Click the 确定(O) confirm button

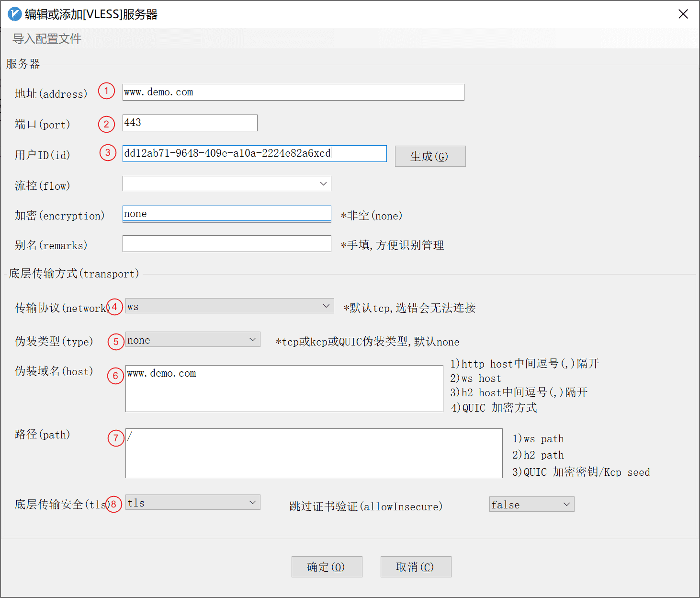click(327, 567)
